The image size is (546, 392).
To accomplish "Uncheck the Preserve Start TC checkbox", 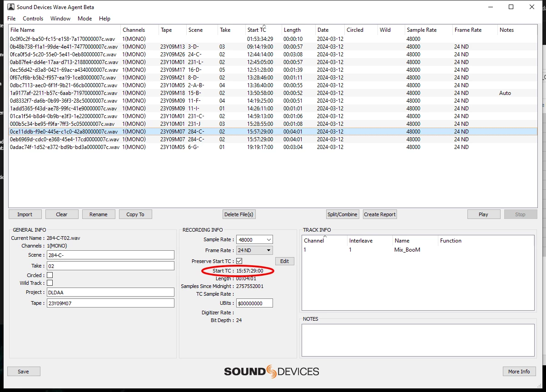I will pos(239,261).
